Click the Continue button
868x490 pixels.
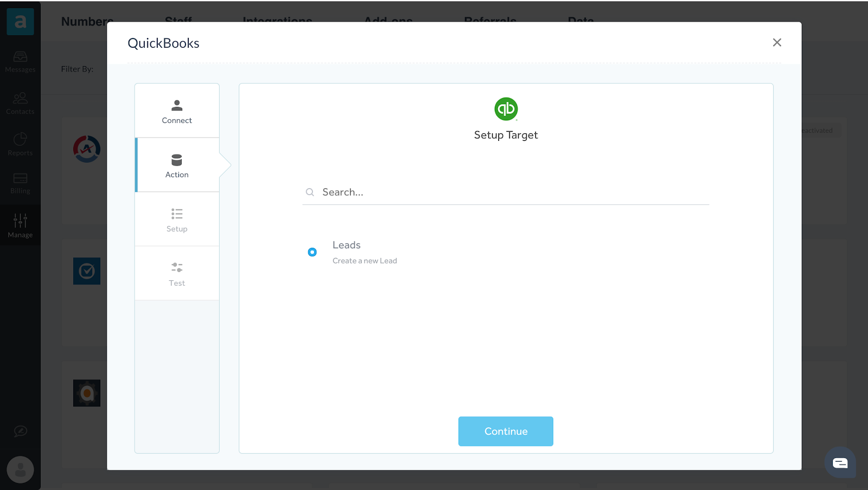pyautogui.click(x=506, y=431)
